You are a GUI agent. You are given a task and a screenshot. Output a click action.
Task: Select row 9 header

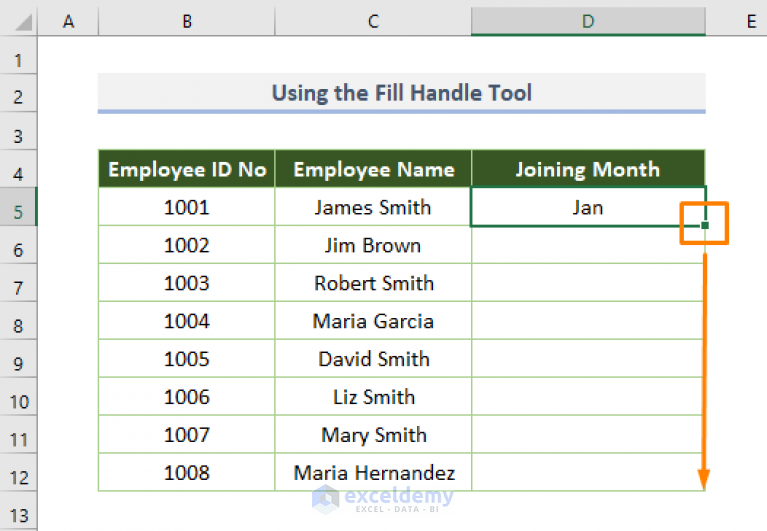[x=18, y=358]
